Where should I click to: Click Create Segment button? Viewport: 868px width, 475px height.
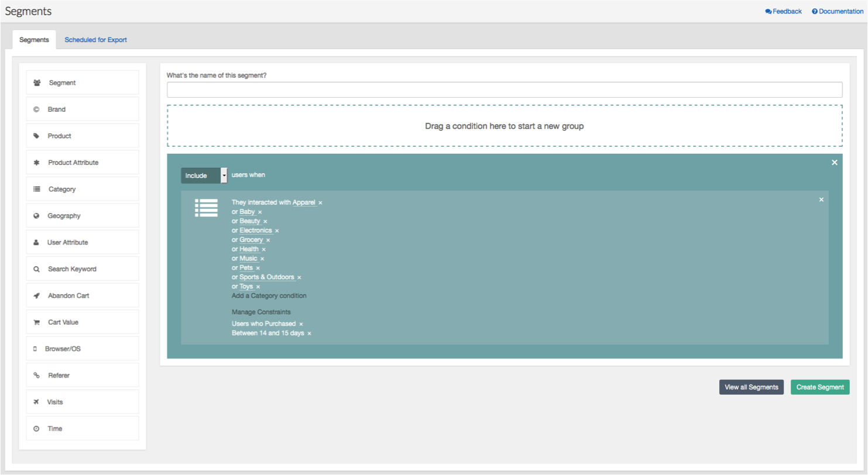click(820, 387)
